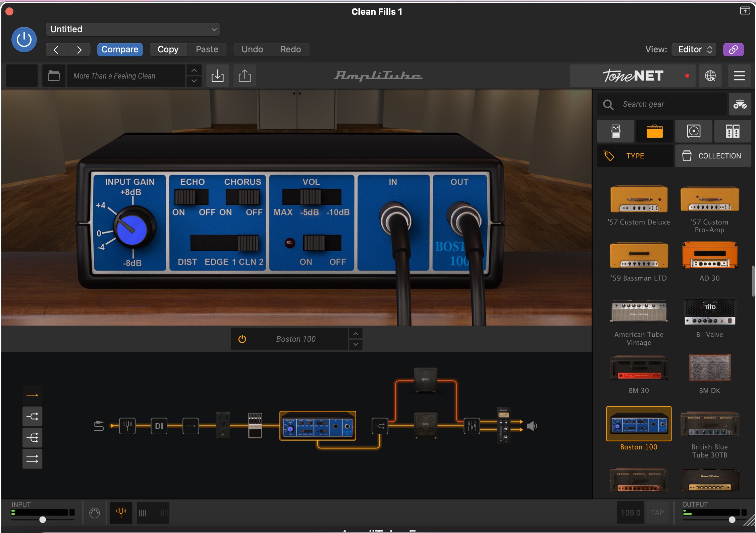Click the mixer faders block in chain
Viewport: 756px width, 533px height.
tap(472, 426)
